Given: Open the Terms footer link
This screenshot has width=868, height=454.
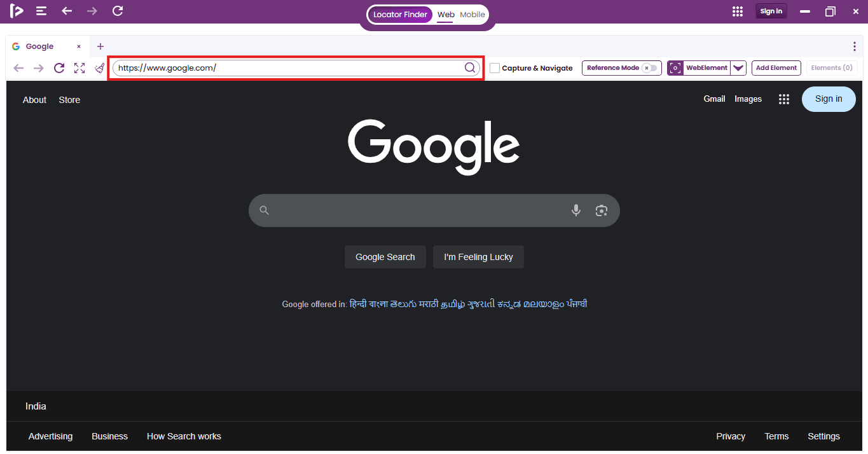Looking at the screenshot, I should (776, 436).
